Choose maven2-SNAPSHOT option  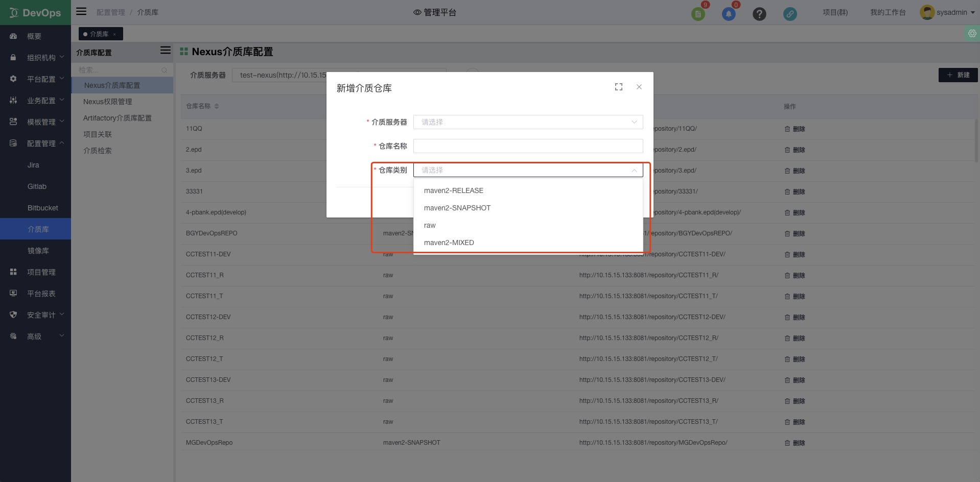(528, 208)
